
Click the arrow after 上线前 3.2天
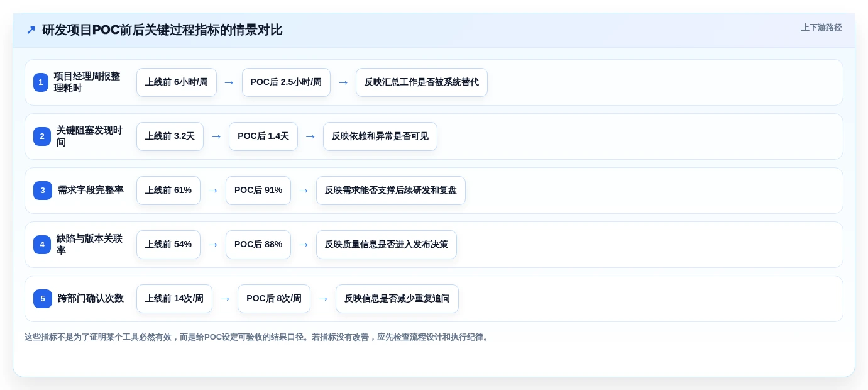click(216, 136)
